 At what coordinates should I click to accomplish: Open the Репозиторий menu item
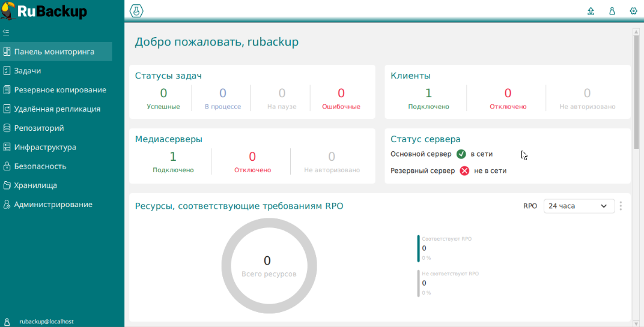(x=39, y=128)
